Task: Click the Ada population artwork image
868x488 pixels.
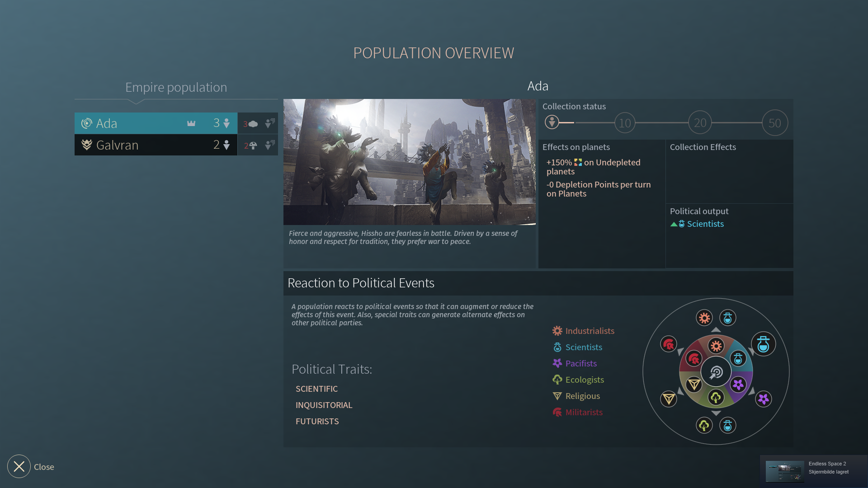Action: click(x=410, y=162)
